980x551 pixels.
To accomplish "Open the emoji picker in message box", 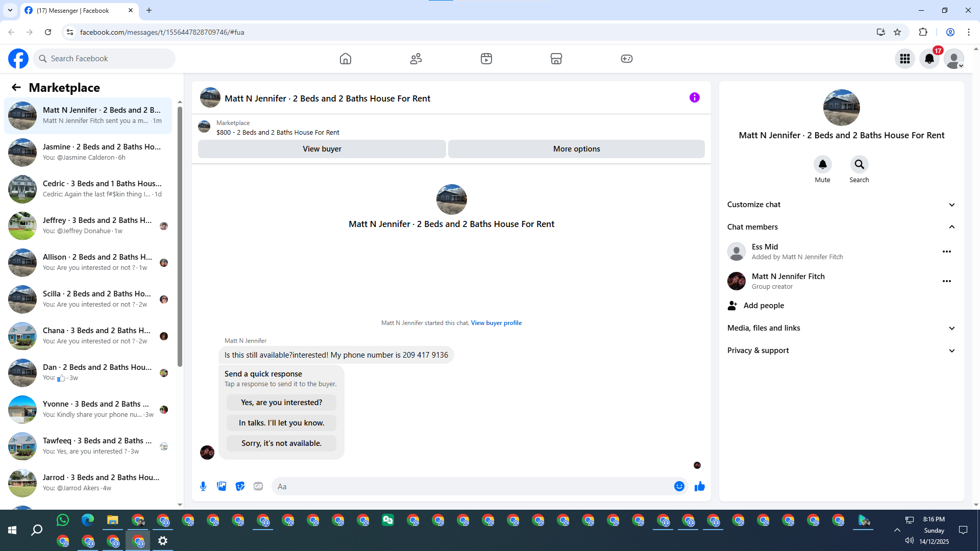I will click(x=679, y=486).
